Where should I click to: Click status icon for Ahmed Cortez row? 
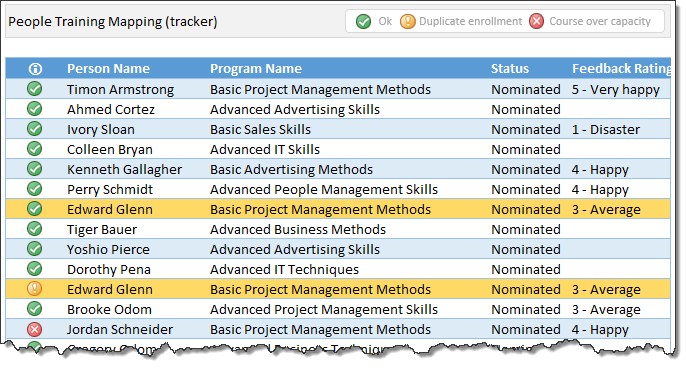click(35, 109)
